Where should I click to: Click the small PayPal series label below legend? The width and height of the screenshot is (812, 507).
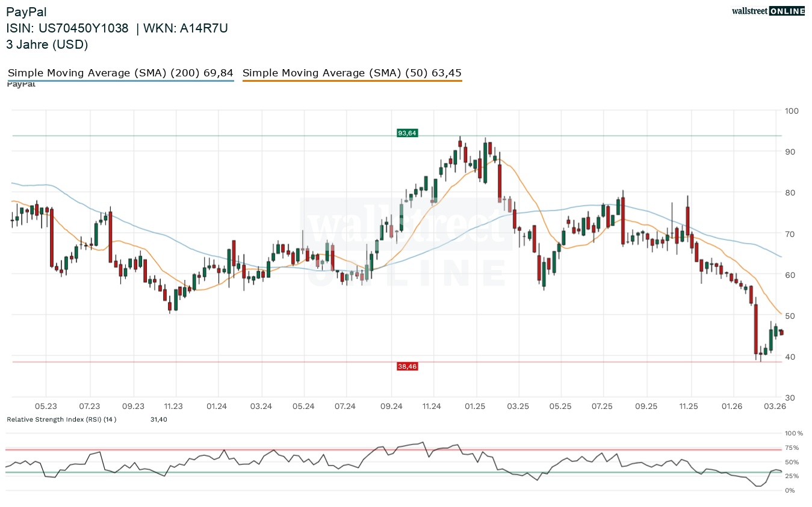click(21, 85)
